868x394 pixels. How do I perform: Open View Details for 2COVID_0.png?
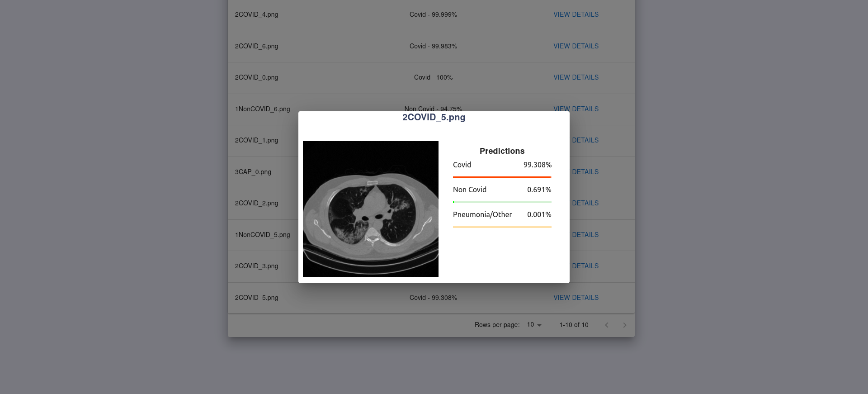pyautogui.click(x=576, y=77)
